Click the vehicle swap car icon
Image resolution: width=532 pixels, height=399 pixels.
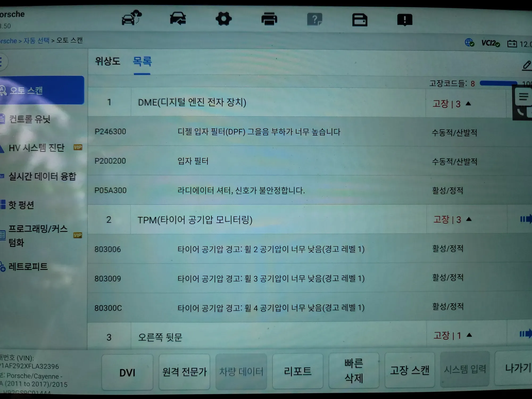pos(178,19)
